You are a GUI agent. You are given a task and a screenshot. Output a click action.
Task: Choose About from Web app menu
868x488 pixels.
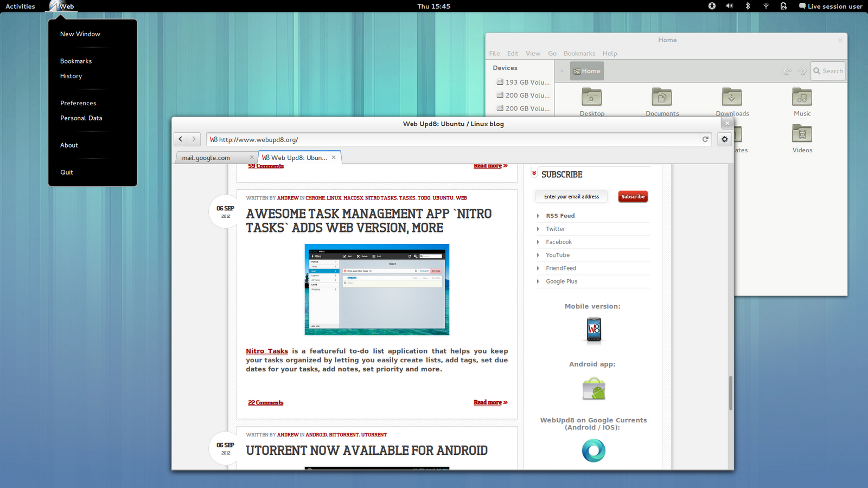(69, 145)
